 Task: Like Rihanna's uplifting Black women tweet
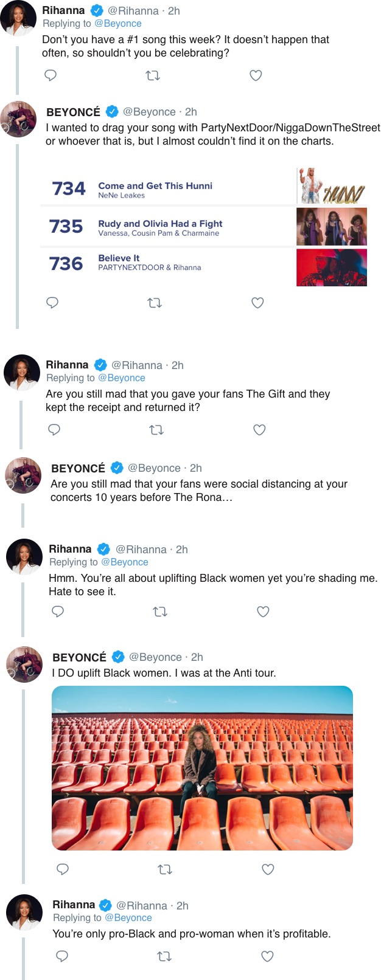point(263,612)
